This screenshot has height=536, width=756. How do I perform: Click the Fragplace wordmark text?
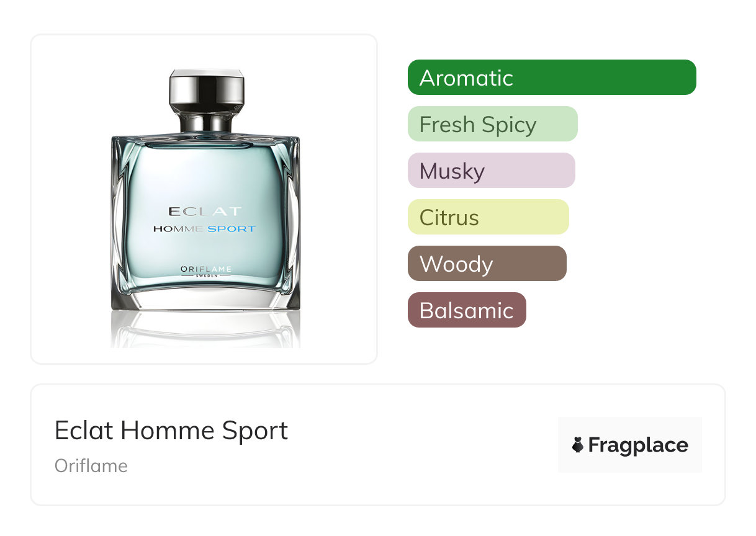(638, 445)
